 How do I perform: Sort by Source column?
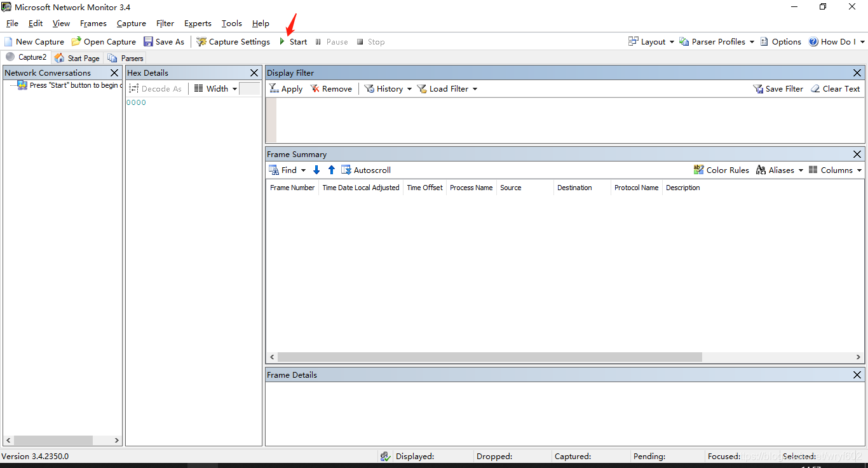coord(525,188)
